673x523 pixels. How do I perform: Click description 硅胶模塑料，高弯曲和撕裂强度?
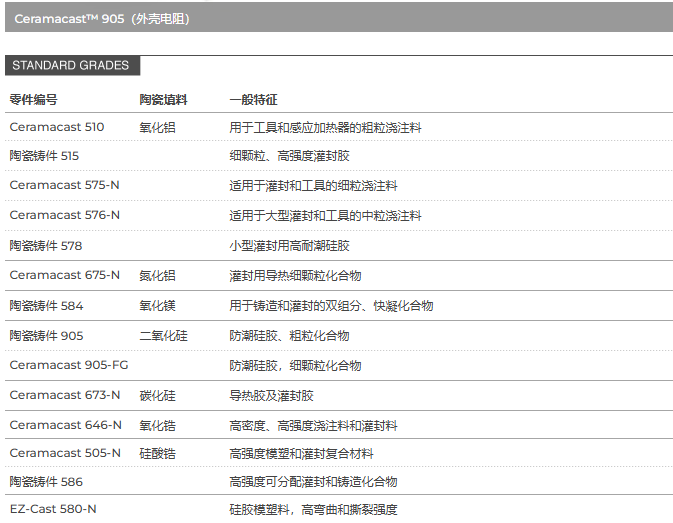[313, 510]
